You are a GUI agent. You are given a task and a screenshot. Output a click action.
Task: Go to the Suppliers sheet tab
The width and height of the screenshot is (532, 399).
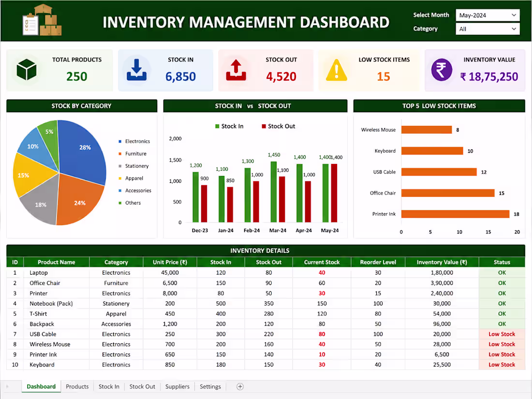pyautogui.click(x=177, y=386)
